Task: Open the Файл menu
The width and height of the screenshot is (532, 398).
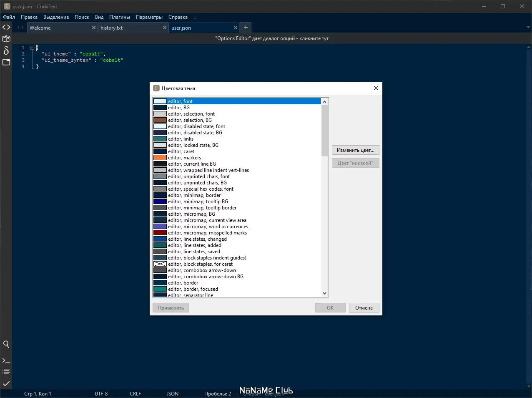Action: (8, 17)
